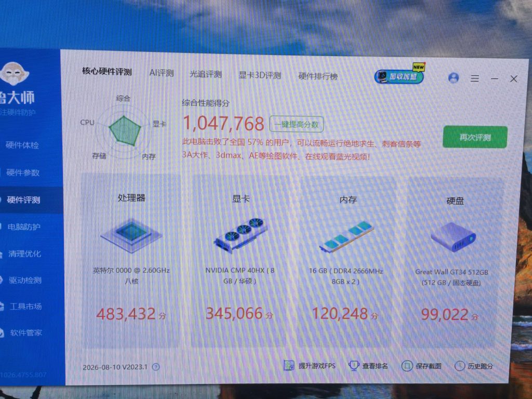
Task: Click the 处理器 CPU chip icon
Action: click(131, 235)
